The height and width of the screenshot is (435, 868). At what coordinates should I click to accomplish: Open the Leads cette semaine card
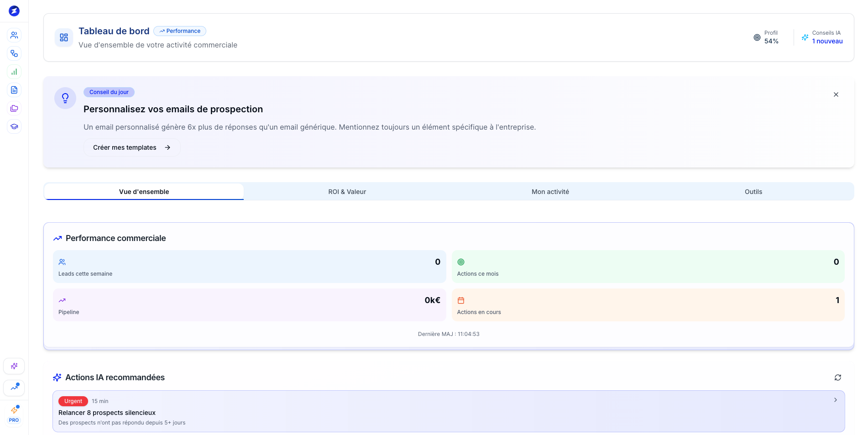[x=249, y=267]
